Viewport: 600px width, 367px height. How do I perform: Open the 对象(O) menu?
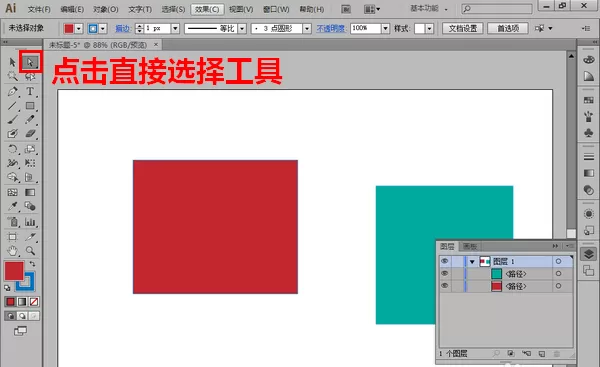pos(106,9)
